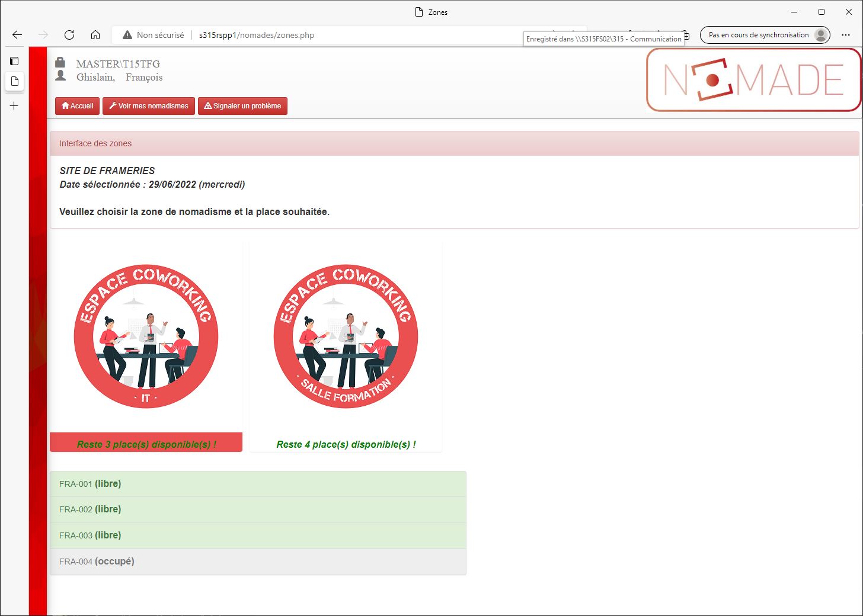Click the 'Non sécurisé' warning icon
This screenshot has height=616, width=863.
(x=127, y=35)
